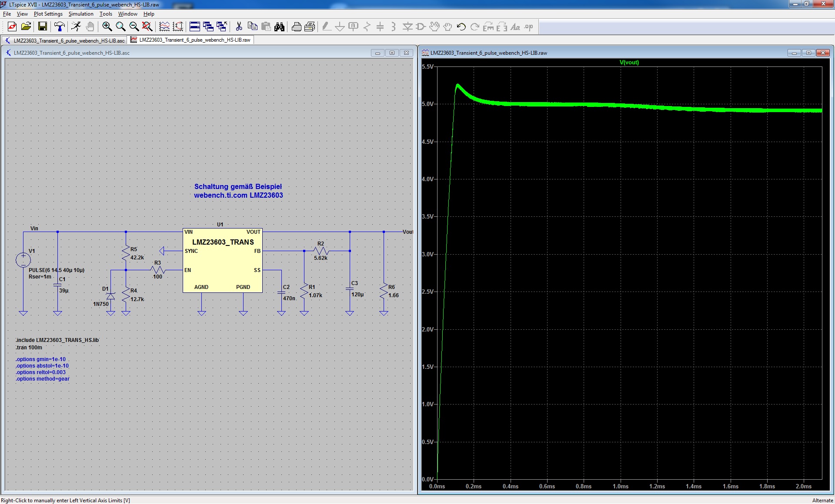835x504 pixels.
Task: Open the Window menu
Action: (127, 14)
